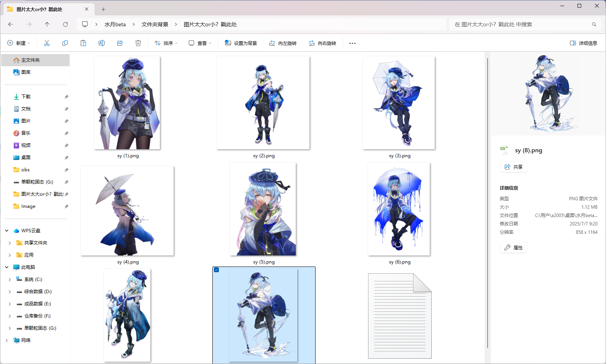Expand the System (C:) drive node
The width and height of the screenshot is (606, 364).
pyautogui.click(x=10, y=279)
